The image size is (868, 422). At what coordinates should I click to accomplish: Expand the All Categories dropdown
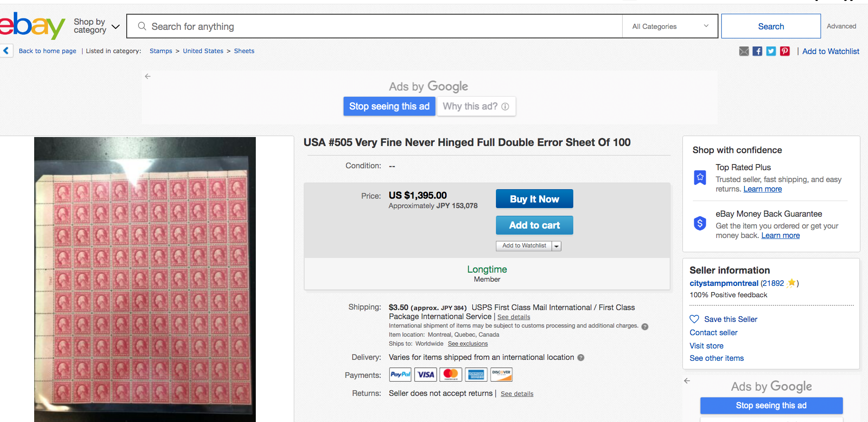(670, 27)
